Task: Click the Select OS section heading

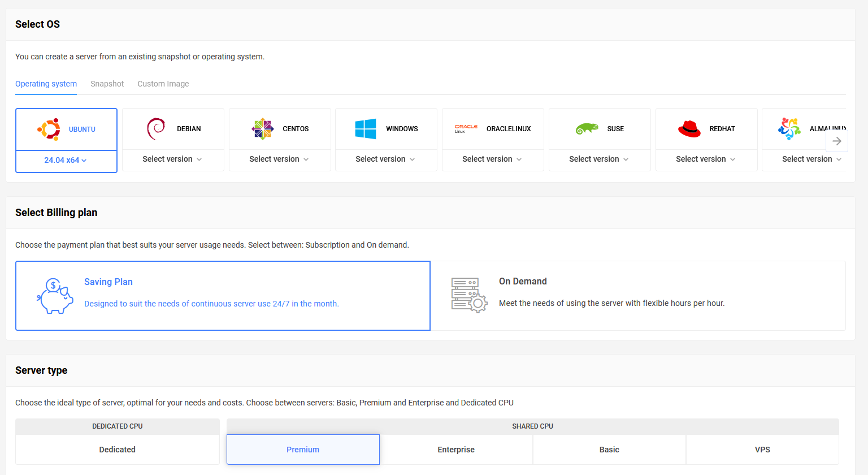Action: pos(37,24)
